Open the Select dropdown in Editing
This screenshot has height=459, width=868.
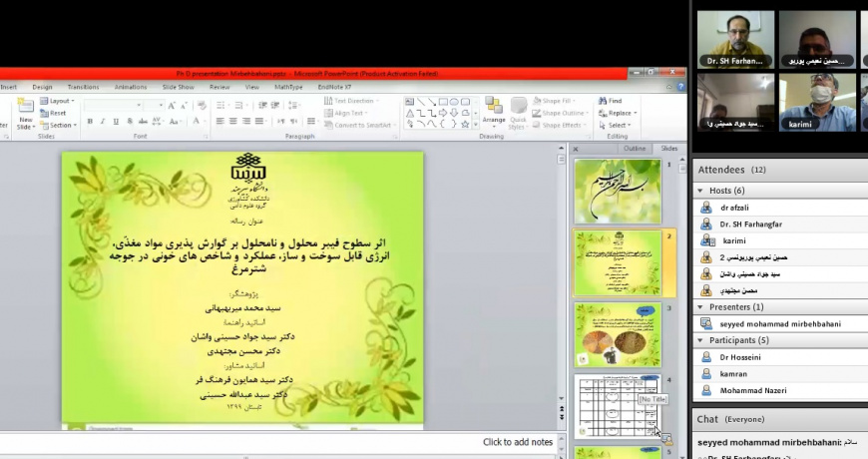point(615,125)
